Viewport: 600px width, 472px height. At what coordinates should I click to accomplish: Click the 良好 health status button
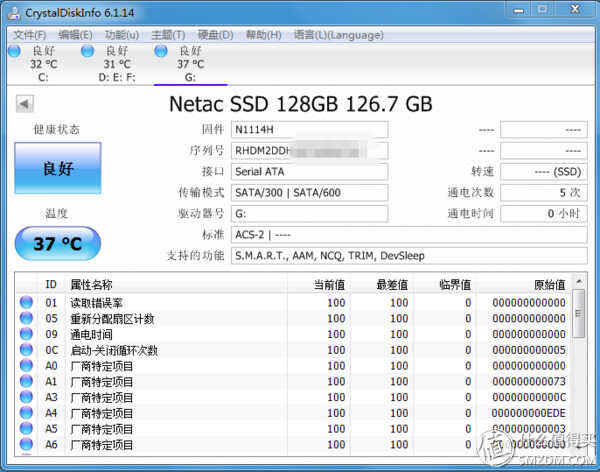tap(58, 168)
